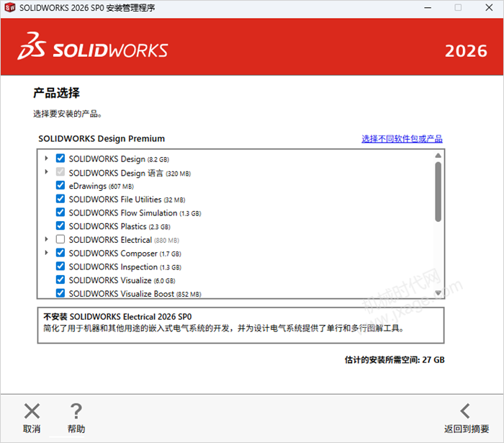
Task: Select SOLIDWORKS Visualize Boost row text
Action: [x=135, y=294]
